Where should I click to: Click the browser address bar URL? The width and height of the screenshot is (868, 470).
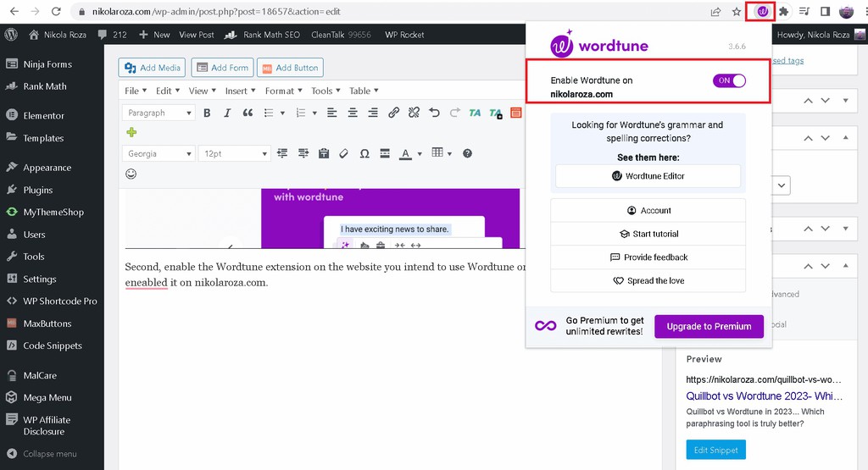coord(216,12)
